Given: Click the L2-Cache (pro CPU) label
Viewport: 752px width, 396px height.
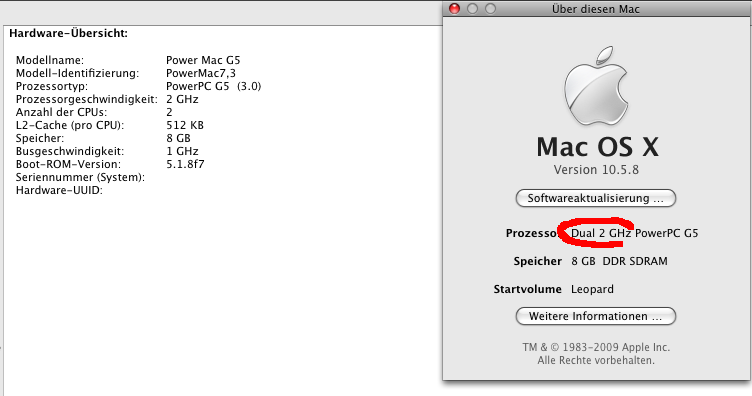Looking at the screenshot, I should [70, 125].
